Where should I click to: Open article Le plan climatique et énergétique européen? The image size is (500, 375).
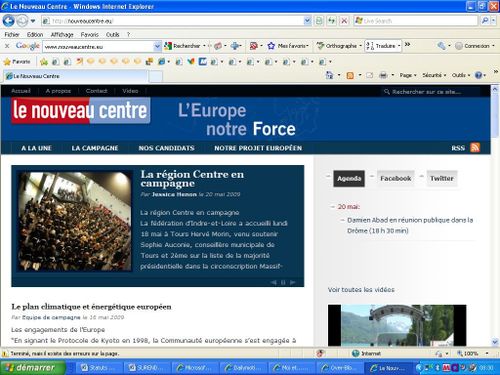tap(91, 307)
